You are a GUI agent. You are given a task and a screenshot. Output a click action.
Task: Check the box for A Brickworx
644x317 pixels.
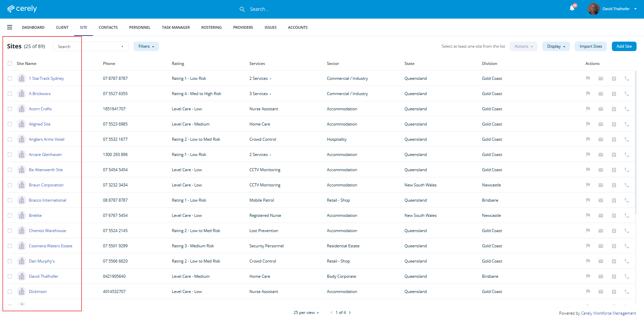10,94
